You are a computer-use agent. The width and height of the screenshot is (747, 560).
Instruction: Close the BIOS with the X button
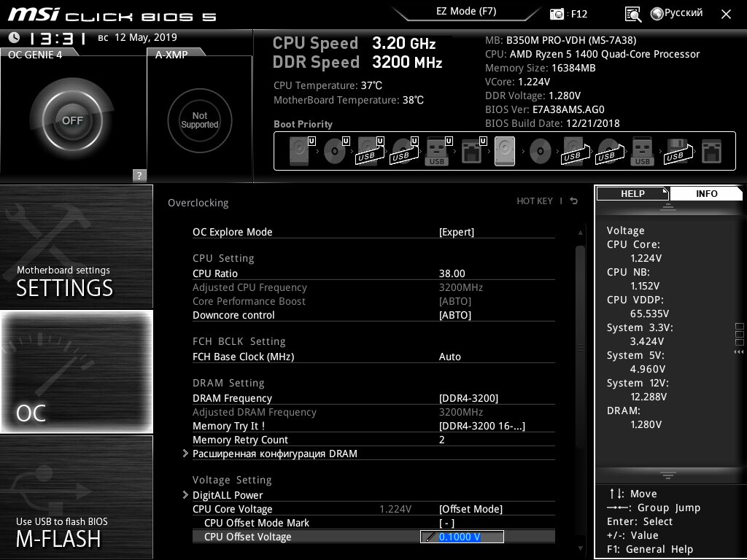pyautogui.click(x=726, y=15)
